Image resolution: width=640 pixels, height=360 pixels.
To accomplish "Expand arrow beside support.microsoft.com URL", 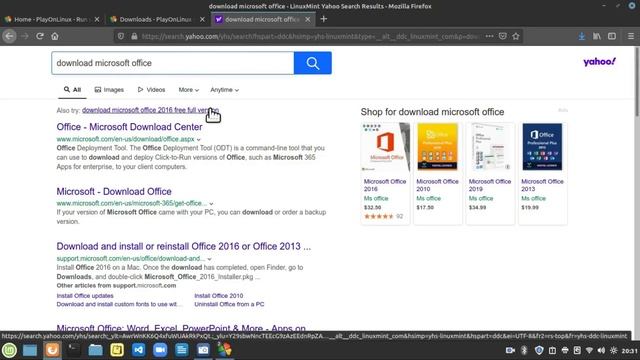I will [x=209, y=259].
